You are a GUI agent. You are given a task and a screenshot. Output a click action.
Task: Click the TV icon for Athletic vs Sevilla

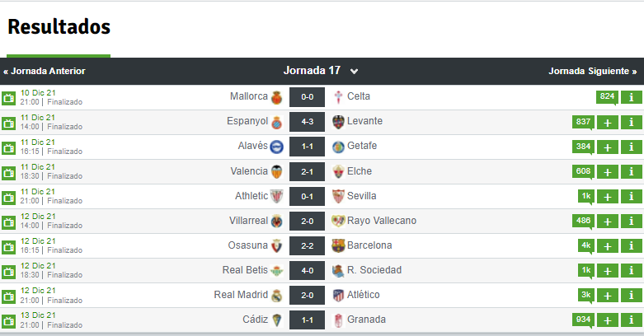pyautogui.click(x=8, y=198)
